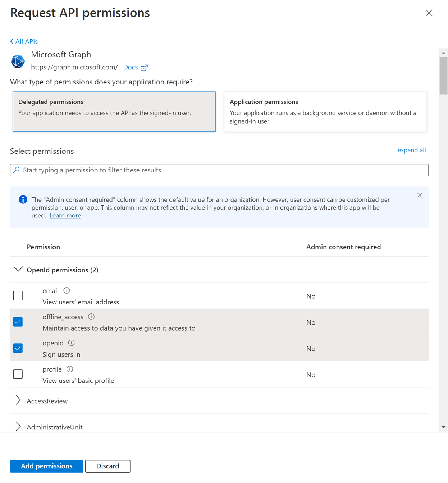Expand the AdministrativeUnit permissions group
Viewport: 448px width, 483px height.
tap(18, 426)
